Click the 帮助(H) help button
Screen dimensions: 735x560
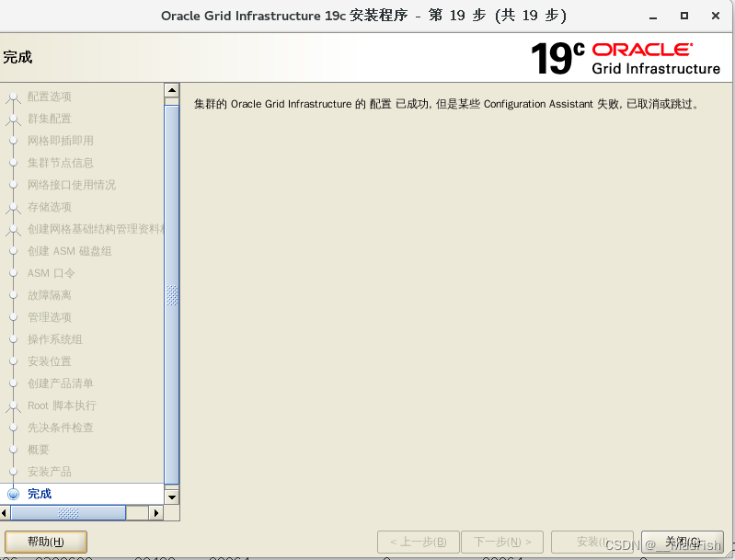tap(46, 542)
